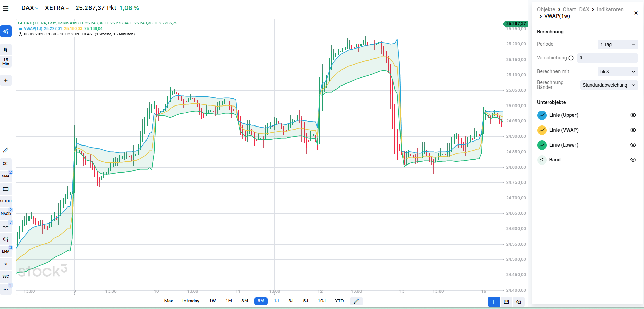Open Linie (VWAP) yellow color icon

pos(542,130)
